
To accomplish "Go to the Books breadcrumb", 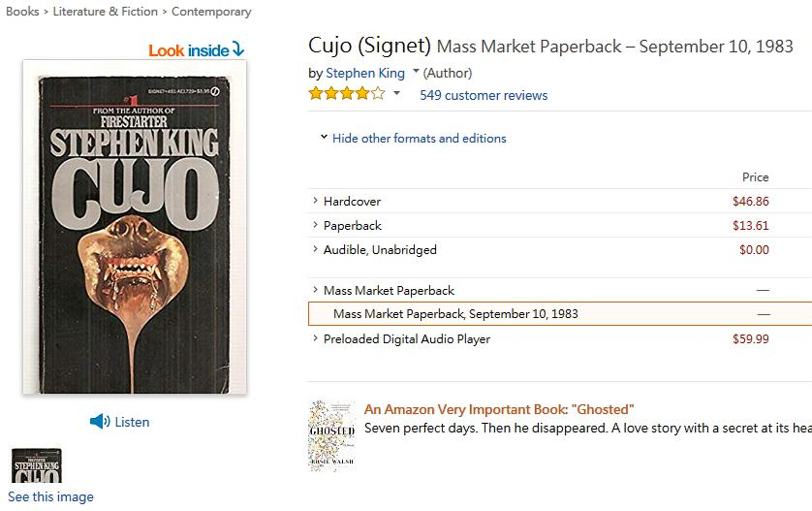I will point(22,12).
